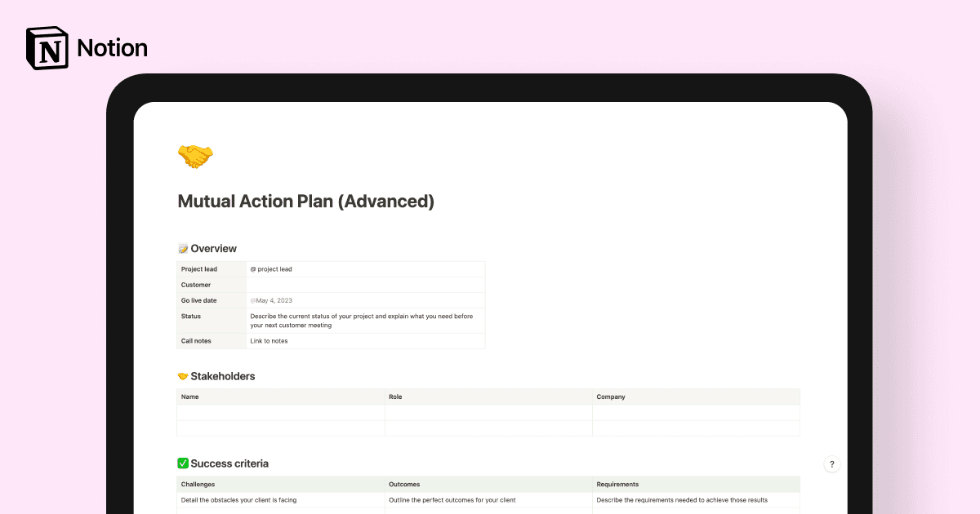The height and width of the screenshot is (514, 980).
Task: Click the empty first row under Name
Action: (281, 413)
